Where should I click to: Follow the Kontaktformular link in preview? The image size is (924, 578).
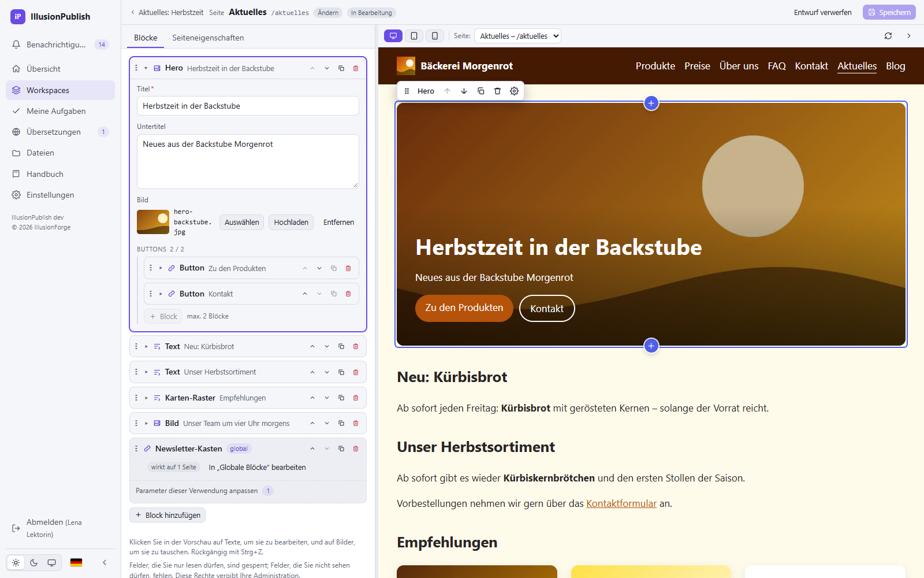[x=621, y=503]
